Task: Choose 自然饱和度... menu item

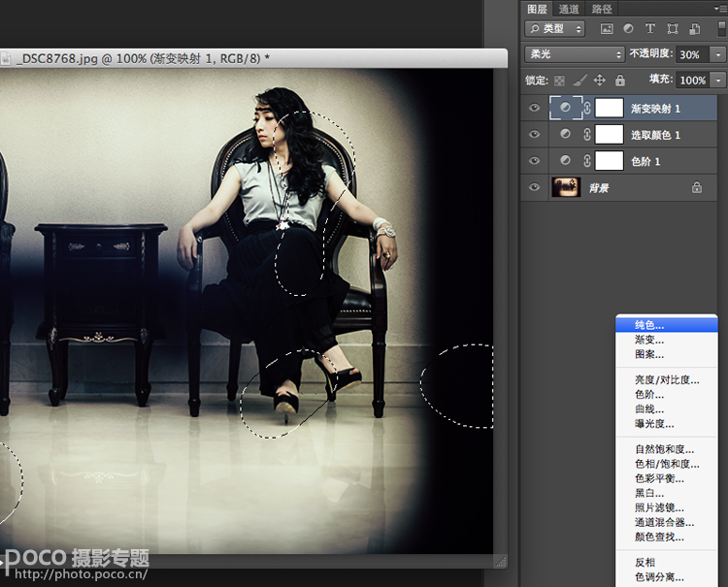Action: [x=667, y=449]
